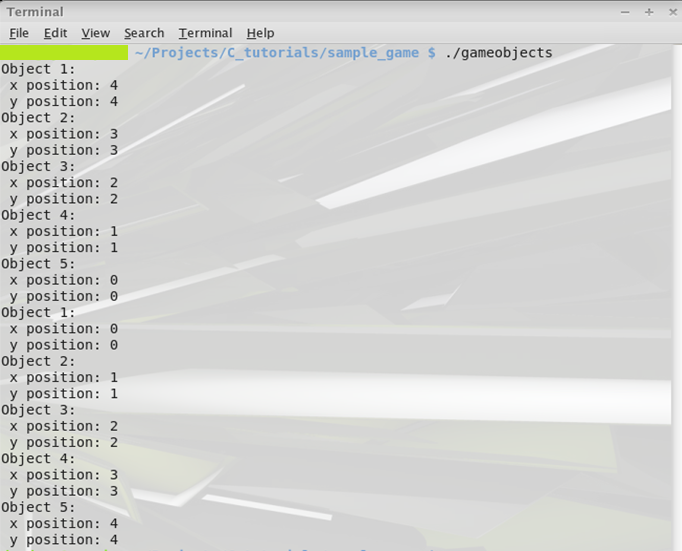The image size is (682, 551).
Task: Open the Edit menu
Action: point(55,33)
